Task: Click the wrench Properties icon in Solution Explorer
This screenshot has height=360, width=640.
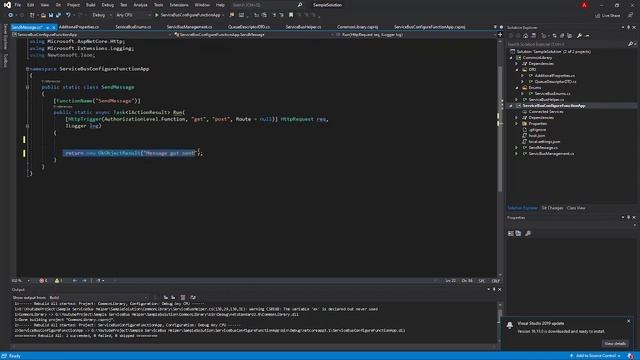Action: point(579,36)
